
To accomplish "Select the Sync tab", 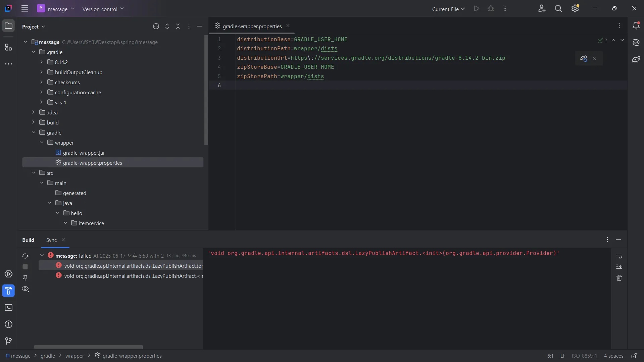I will [x=51, y=240].
